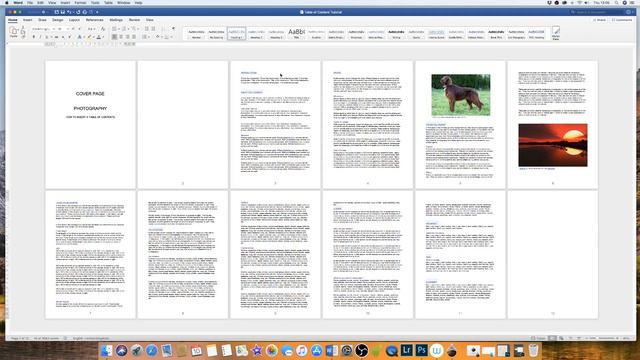Apply the Title style

coord(296,34)
